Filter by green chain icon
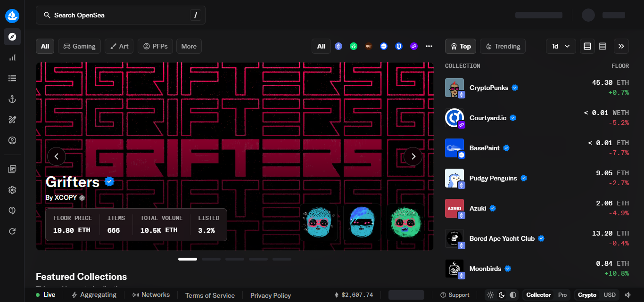 tap(354, 46)
